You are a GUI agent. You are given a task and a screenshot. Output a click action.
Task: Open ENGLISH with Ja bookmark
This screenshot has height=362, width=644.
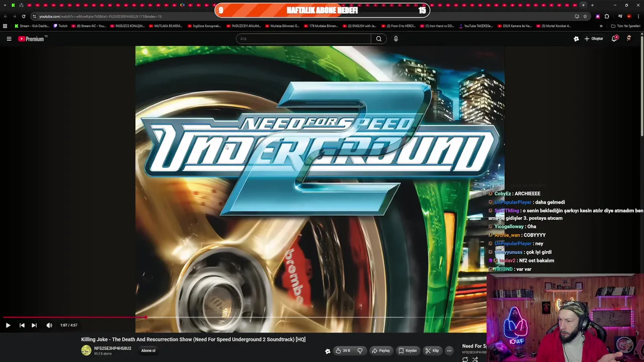pyautogui.click(x=359, y=26)
